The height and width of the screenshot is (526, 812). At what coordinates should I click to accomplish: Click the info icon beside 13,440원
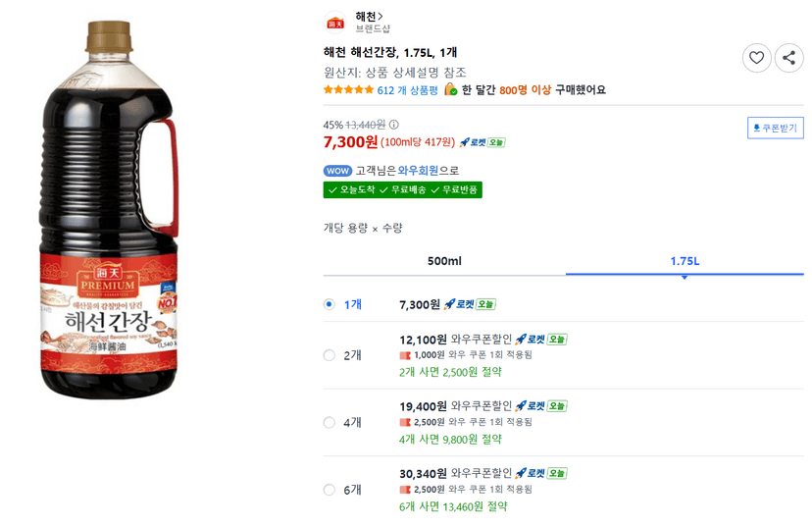[394, 125]
